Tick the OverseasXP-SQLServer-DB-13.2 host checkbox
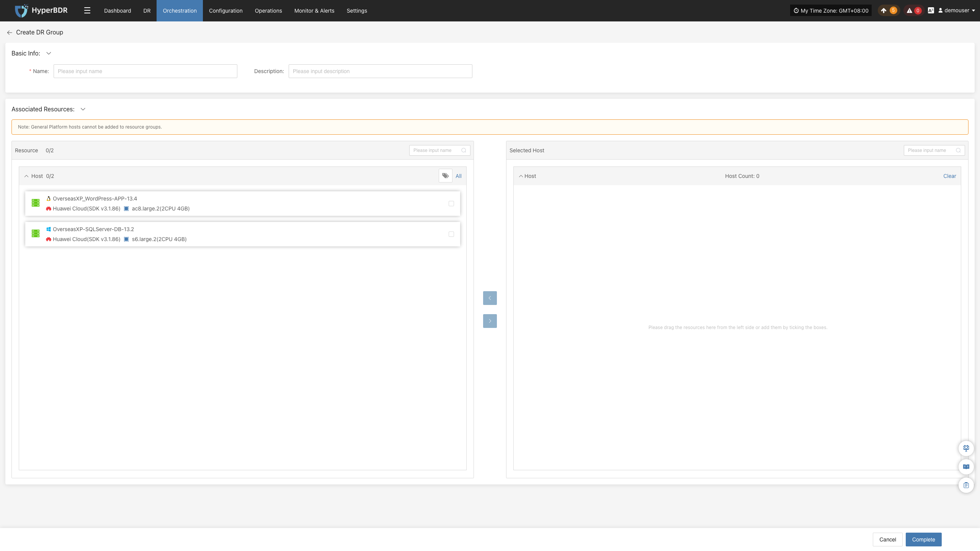The height and width of the screenshot is (551, 980). 451,234
